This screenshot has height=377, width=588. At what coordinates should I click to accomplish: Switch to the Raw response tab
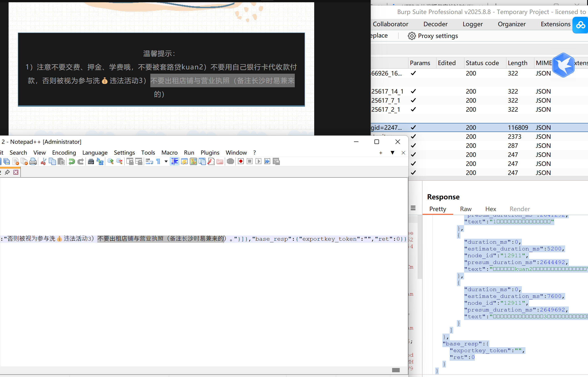[x=465, y=209]
